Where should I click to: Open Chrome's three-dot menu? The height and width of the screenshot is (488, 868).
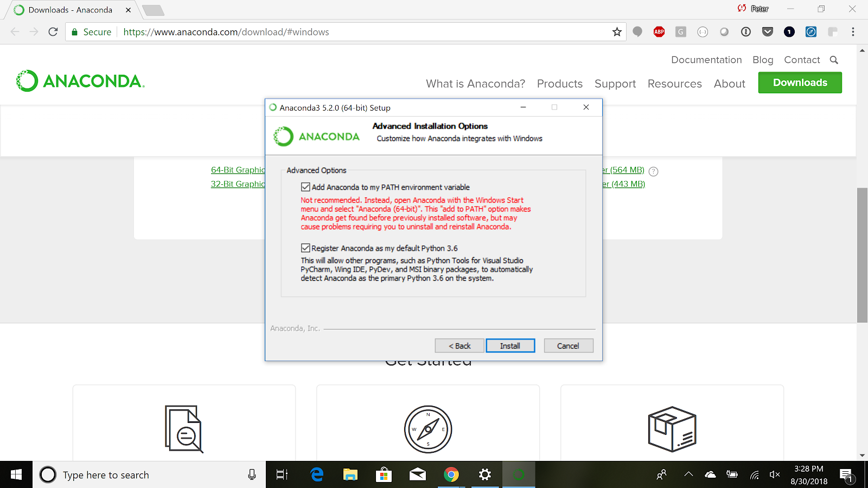pyautogui.click(x=853, y=32)
